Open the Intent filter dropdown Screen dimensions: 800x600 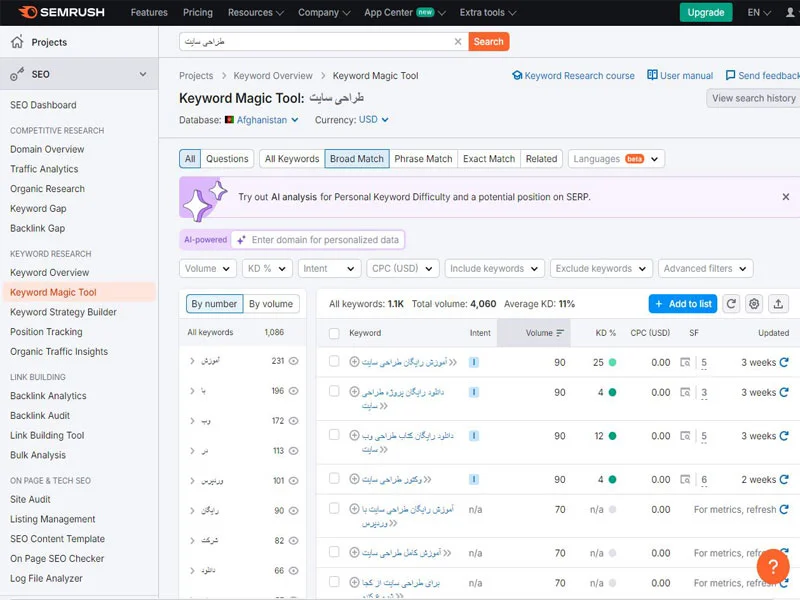coord(330,269)
